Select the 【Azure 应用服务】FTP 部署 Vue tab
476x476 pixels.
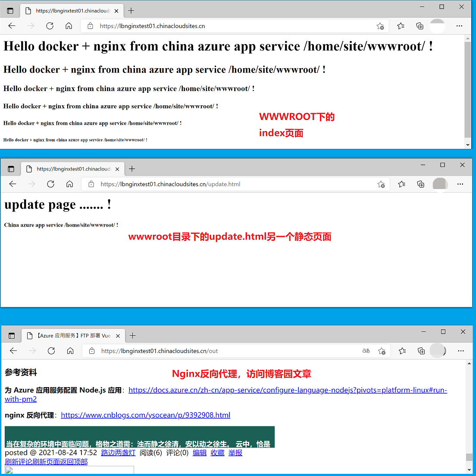point(69,336)
